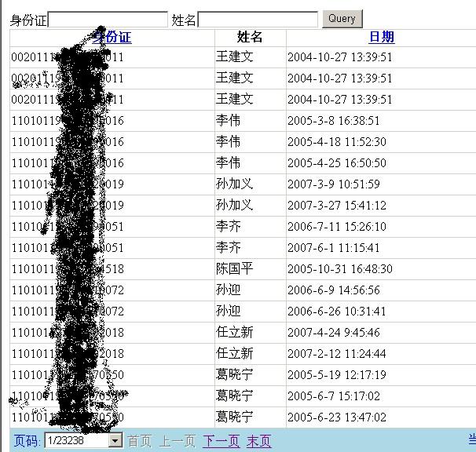Click the 上一页 previous page link
476x452 pixels.
177,441
